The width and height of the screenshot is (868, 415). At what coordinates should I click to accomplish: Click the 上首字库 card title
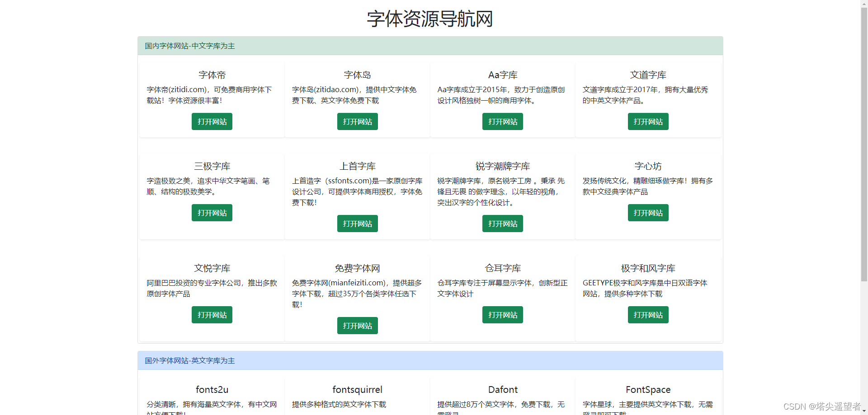pyautogui.click(x=358, y=166)
